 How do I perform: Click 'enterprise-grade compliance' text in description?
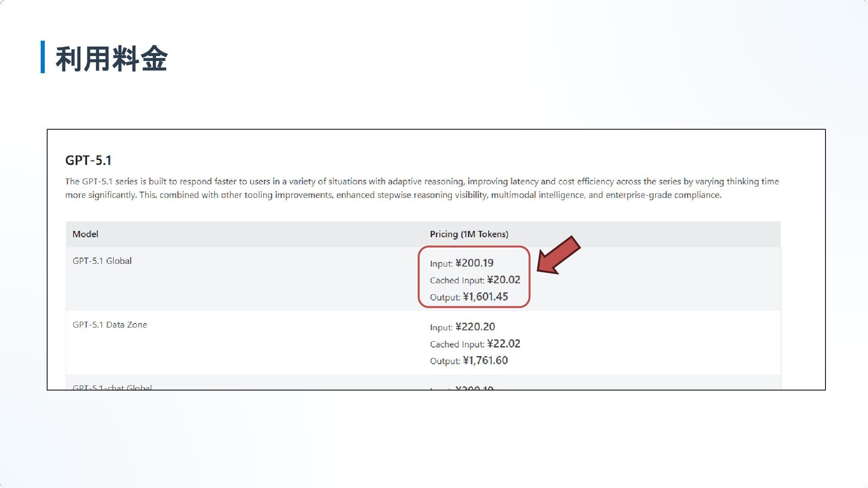pos(663,195)
